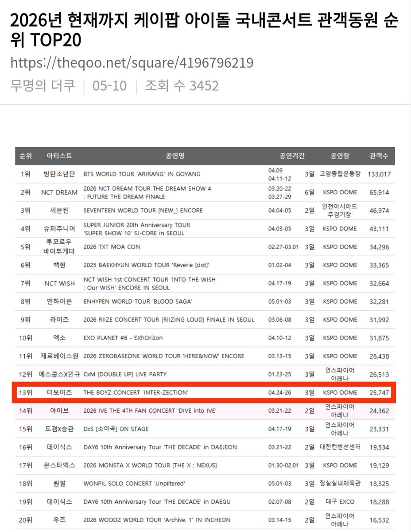Select the artist cell 원필
411x532 pixels.
(x=59, y=484)
